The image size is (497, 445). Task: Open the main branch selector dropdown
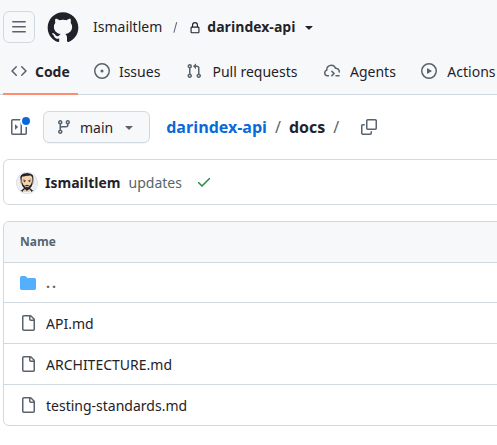tap(96, 127)
